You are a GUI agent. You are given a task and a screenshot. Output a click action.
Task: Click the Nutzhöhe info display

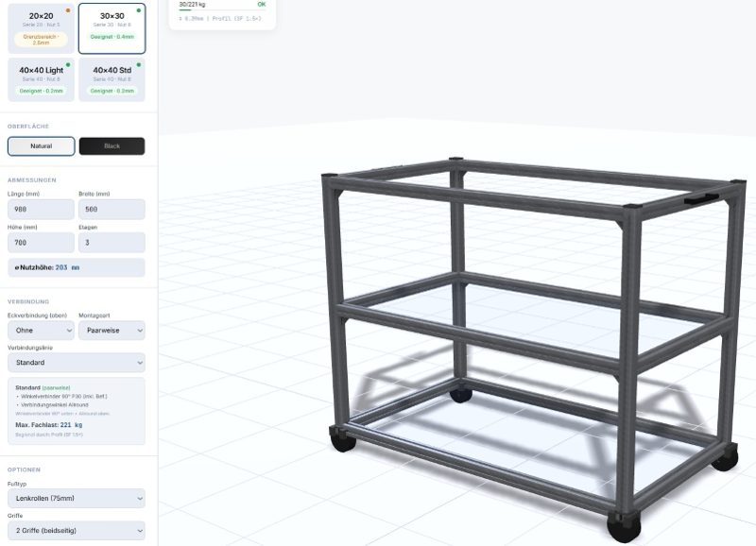77,267
